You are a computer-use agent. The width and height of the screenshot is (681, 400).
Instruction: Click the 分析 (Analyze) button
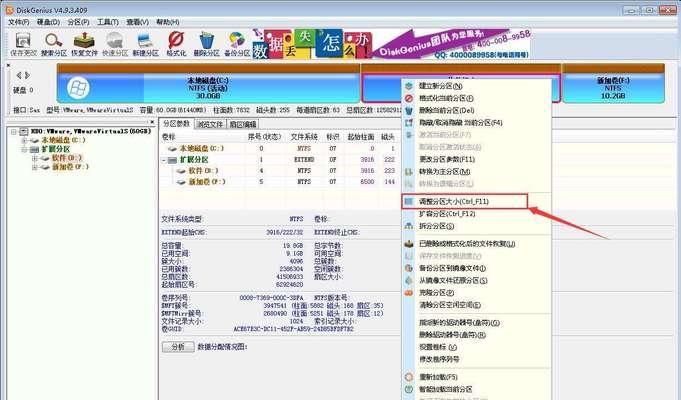pos(178,347)
